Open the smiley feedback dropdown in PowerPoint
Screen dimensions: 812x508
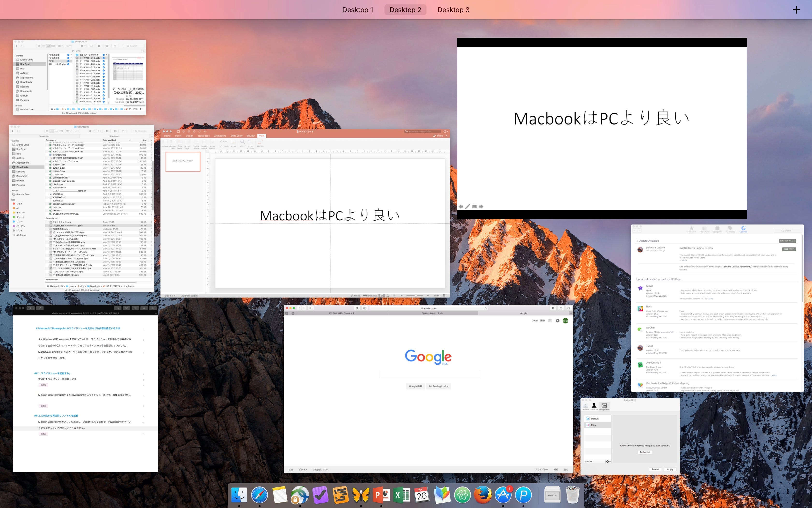click(x=446, y=131)
